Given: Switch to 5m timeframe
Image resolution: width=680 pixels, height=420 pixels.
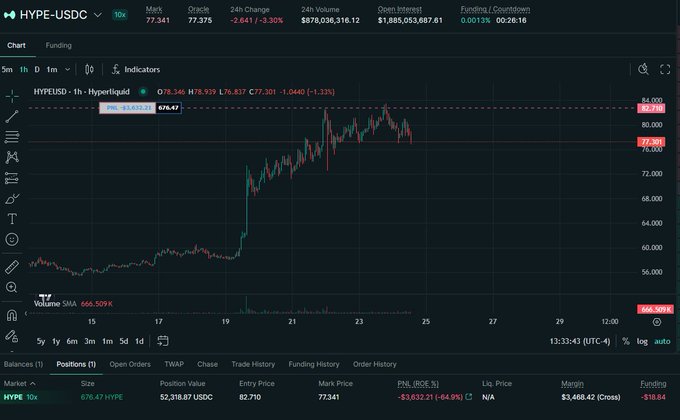Looking at the screenshot, I should point(7,69).
